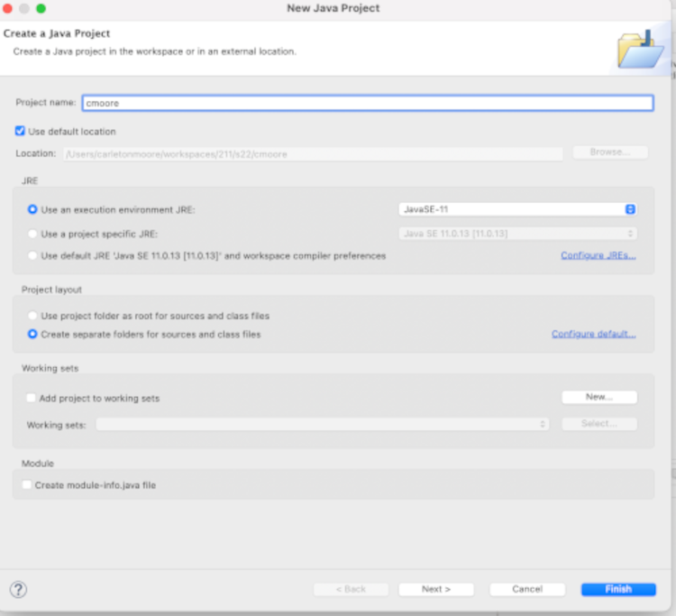Open the Configure default... link
This screenshot has width=676, height=616.
(594, 334)
